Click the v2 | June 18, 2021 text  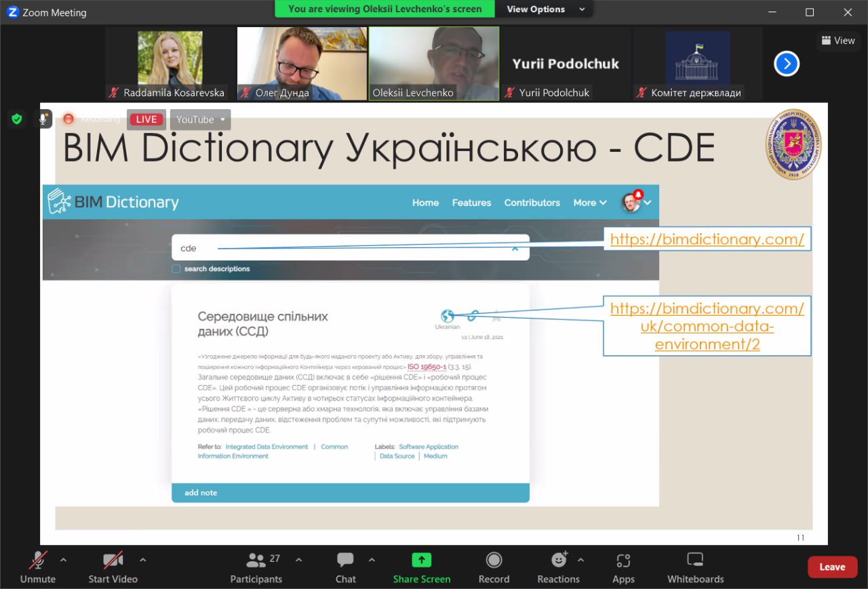coord(482,337)
